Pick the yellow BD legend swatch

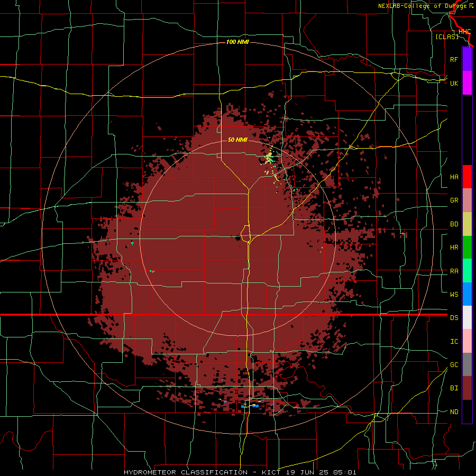(467, 224)
